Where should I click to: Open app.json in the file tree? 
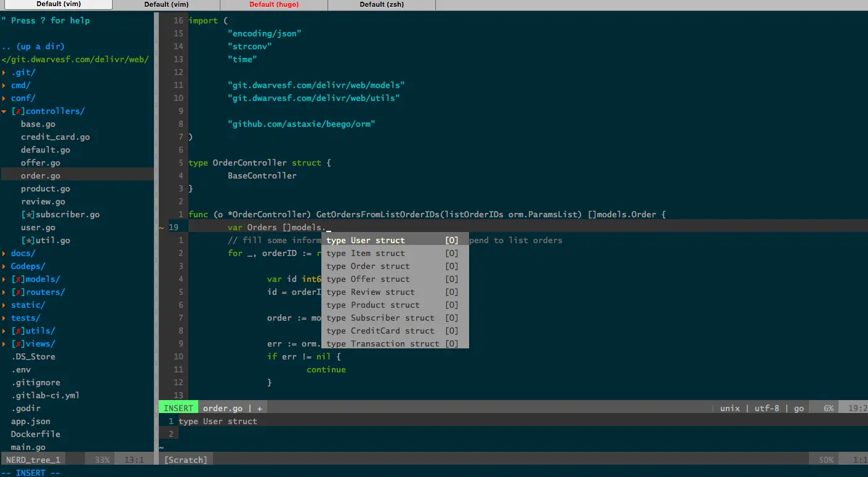tap(31, 422)
